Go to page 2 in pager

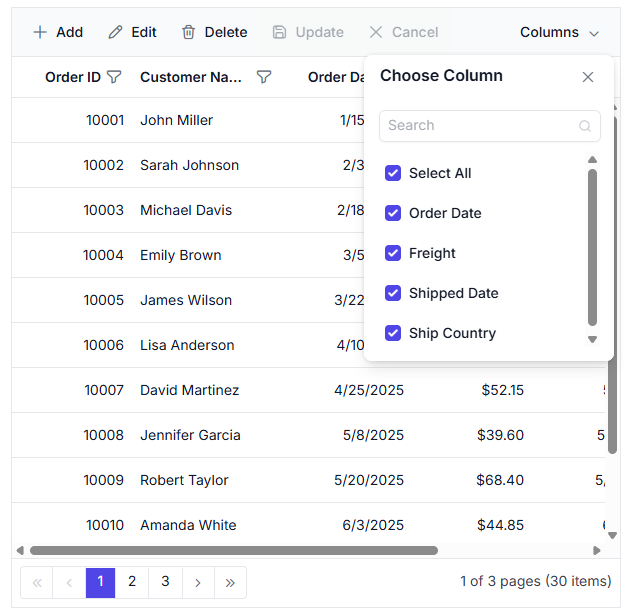132,583
